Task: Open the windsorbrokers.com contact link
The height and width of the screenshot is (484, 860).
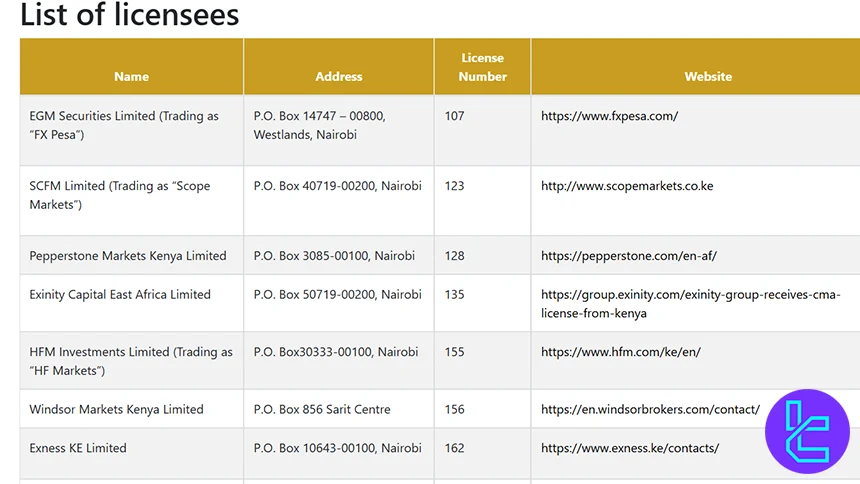Action: pos(650,410)
